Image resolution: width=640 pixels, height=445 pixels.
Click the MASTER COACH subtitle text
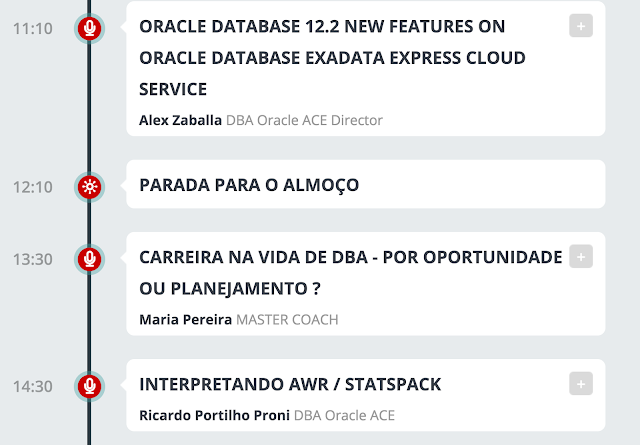(287, 320)
